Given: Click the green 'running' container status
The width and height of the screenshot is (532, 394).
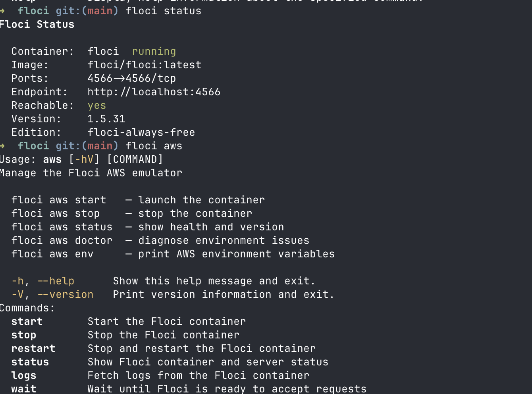Looking at the screenshot, I should (x=154, y=52).
